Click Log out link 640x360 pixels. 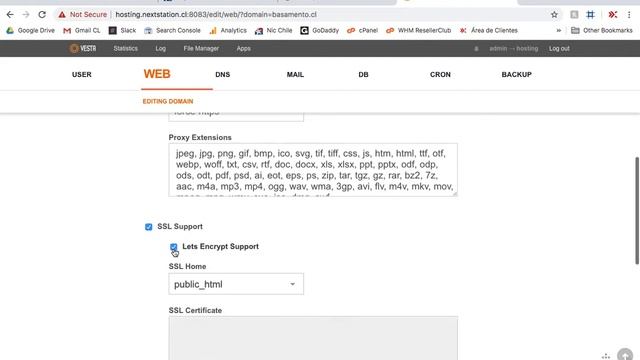[x=559, y=49]
